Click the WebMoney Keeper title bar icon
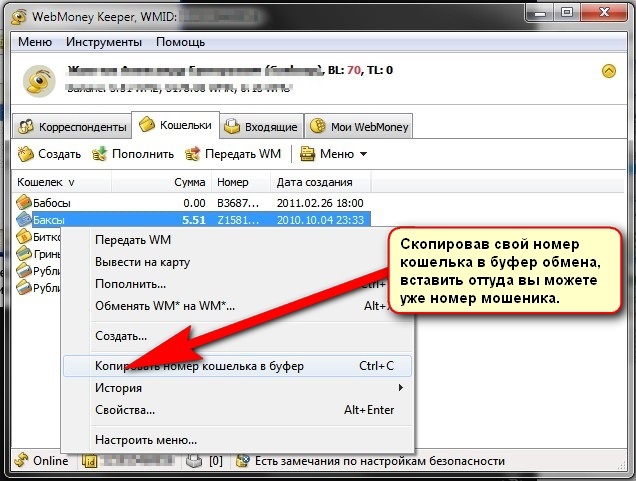This screenshot has width=636, height=481. pyautogui.click(x=19, y=17)
